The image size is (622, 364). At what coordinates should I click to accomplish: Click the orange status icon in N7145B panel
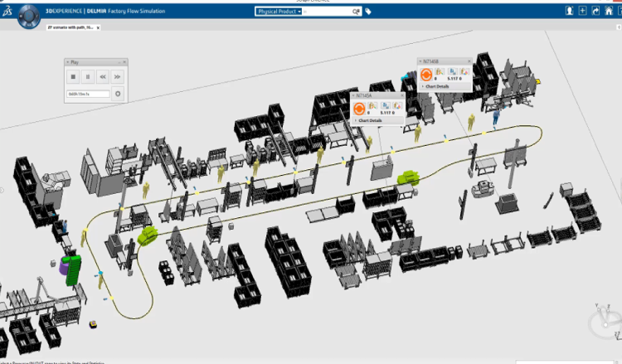tap(426, 74)
